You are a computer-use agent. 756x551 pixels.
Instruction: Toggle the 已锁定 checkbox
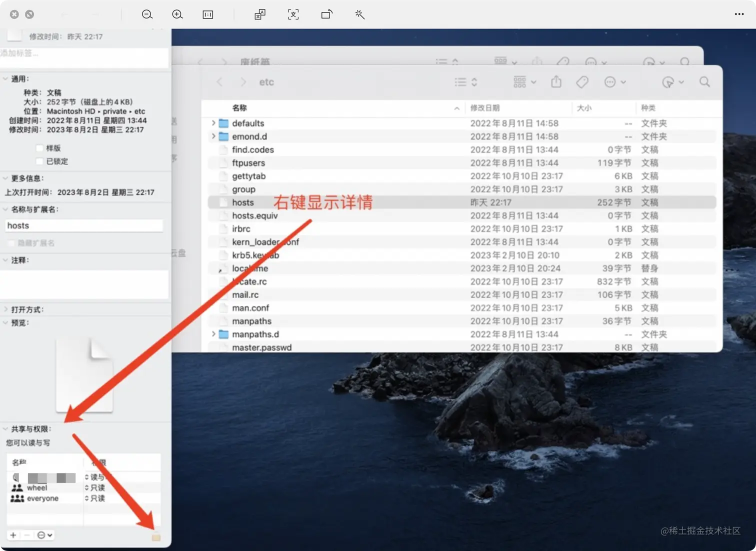[x=39, y=161]
